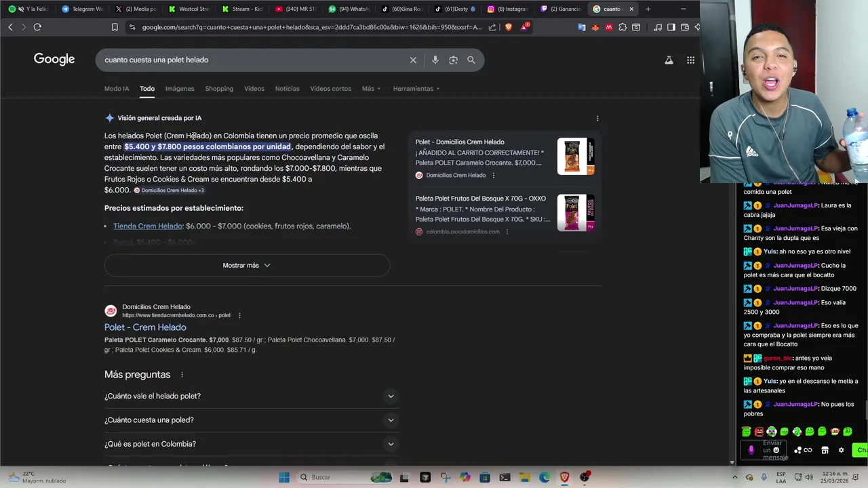Switch to the Telegram Web browser tab

[82, 9]
